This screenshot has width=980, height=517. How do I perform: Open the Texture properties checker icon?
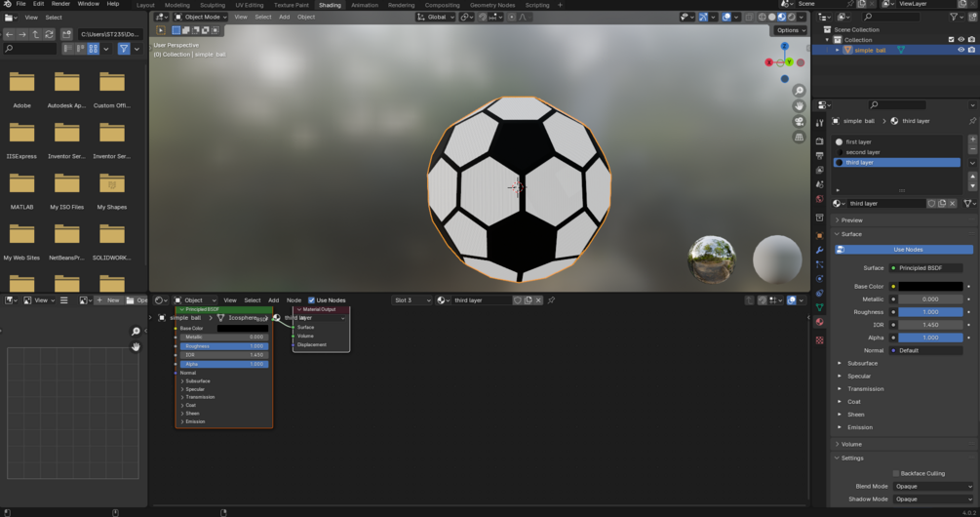(x=819, y=340)
